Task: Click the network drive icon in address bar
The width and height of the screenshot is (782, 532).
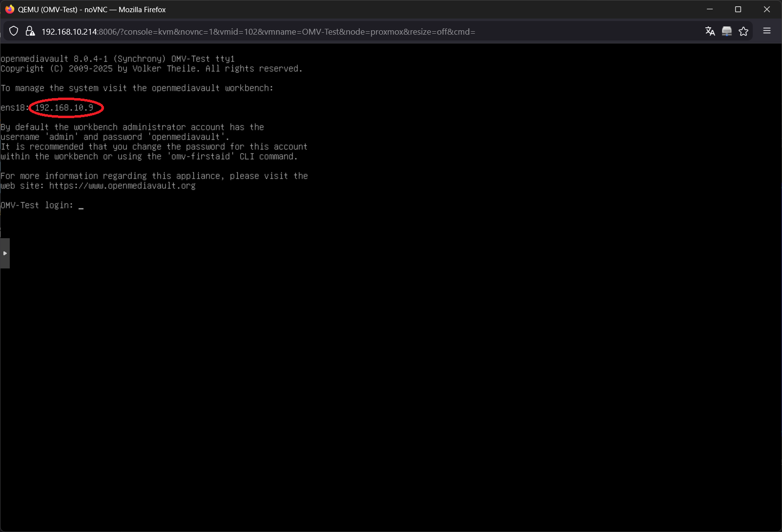Action: (x=727, y=31)
